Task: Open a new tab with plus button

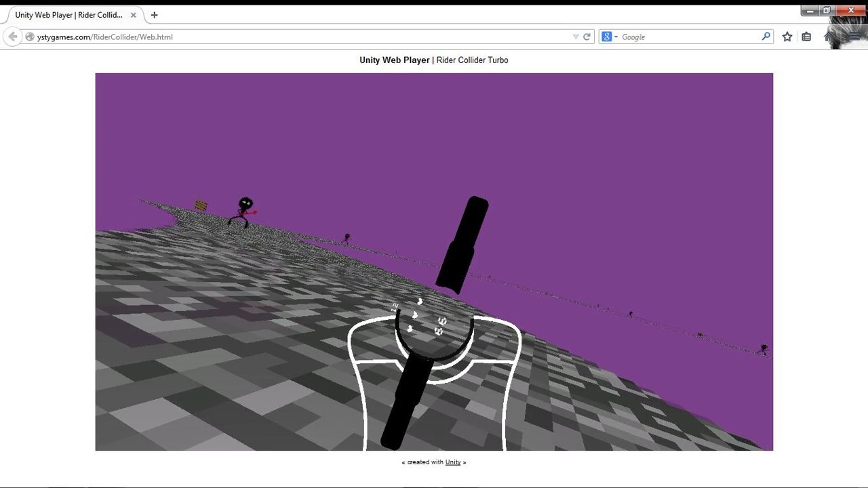Action: click(155, 15)
